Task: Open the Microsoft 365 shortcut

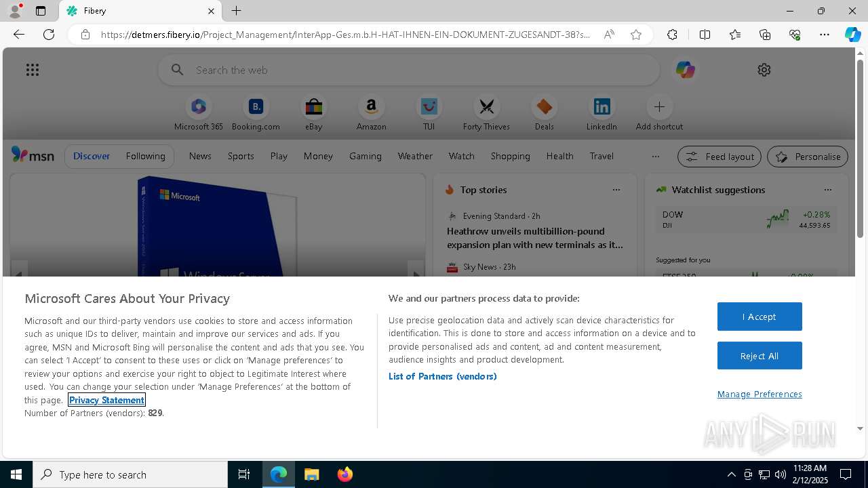Action: tap(199, 113)
